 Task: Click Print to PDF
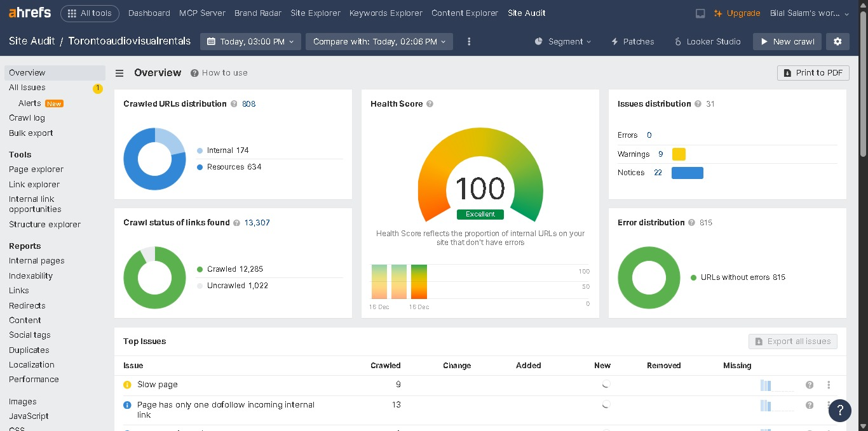click(813, 73)
